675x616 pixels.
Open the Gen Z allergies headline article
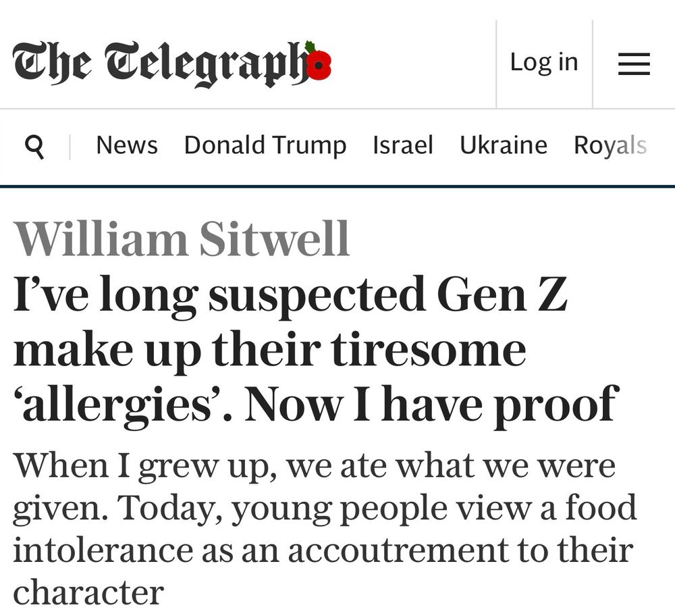[x=317, y=349]
